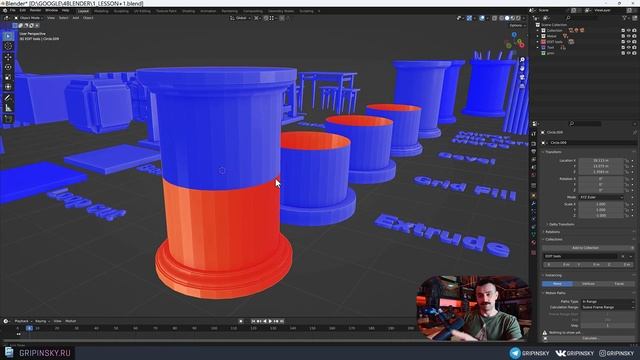Click the Scale X value field
The width and height of the screenshot is (640, 360).
coord(601,204)
